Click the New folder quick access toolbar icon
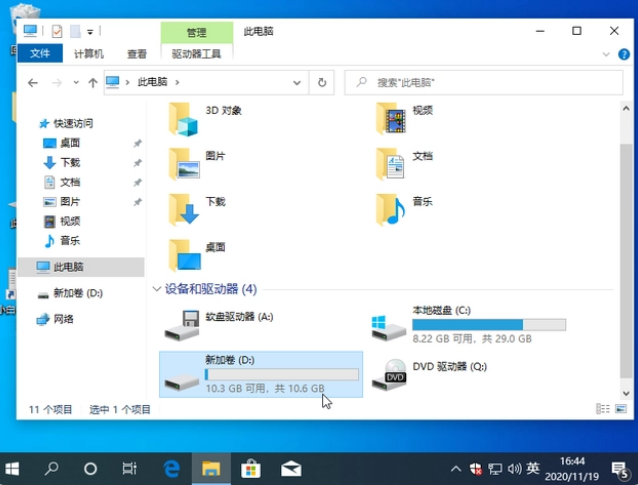This screenshot has height=485, width=638. coord(75,31)
